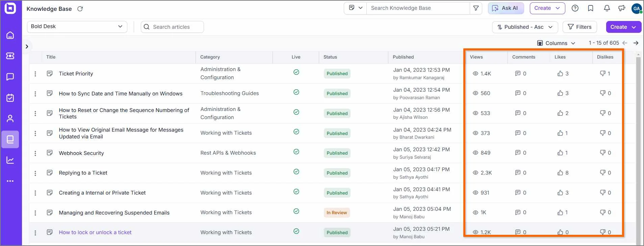Open row actions for Ticket Priority

[35, 74]
